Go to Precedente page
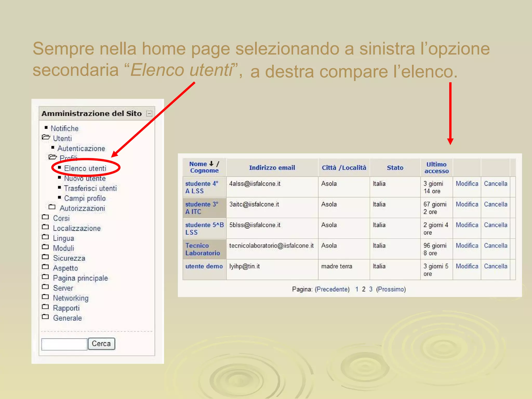This screenshot has width=532, height=399. click(332, 289)
